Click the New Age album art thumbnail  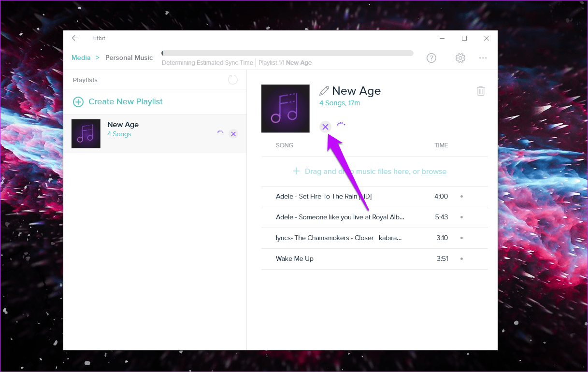click(286, 109)
